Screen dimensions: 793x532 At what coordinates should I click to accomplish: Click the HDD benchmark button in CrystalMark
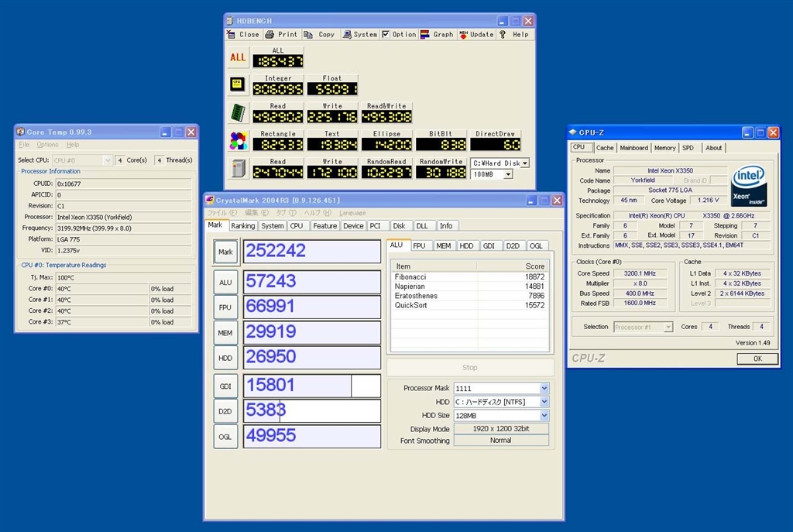click(x=225, y=358)
